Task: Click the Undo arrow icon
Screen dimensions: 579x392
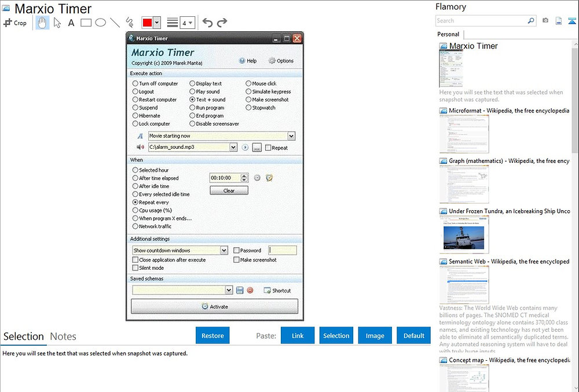Action: 207,22
